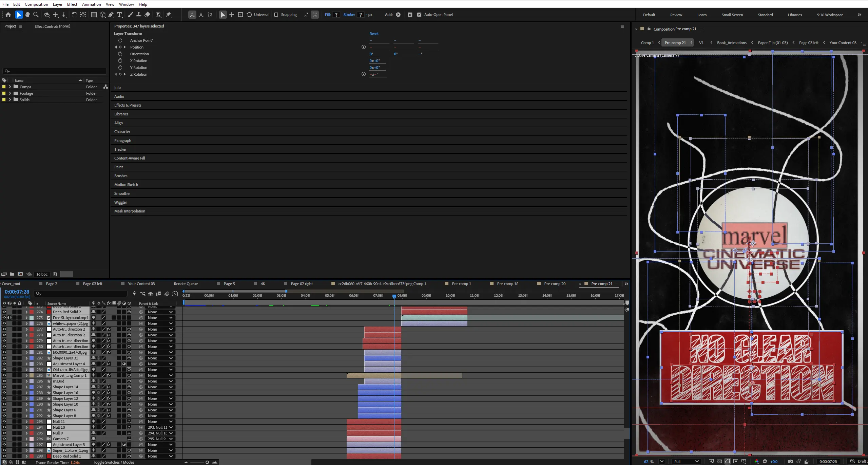Go to the Home screen icon
This screenshot has height=465, width=868.
(8, 15)
